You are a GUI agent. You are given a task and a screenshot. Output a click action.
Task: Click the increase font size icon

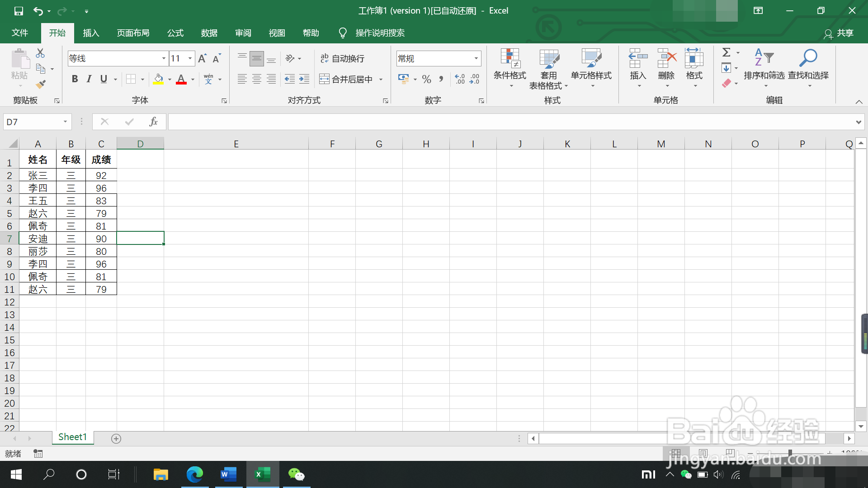pyautogui.click(x=202, y=58)
